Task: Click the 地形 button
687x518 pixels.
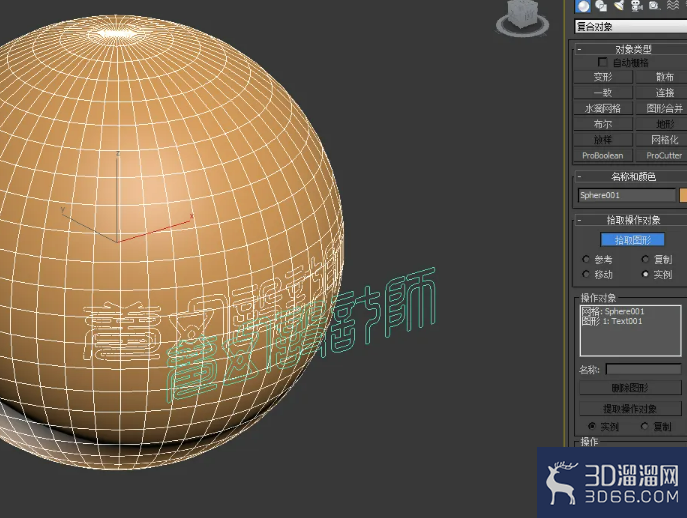Action: (x=662, y=124)
